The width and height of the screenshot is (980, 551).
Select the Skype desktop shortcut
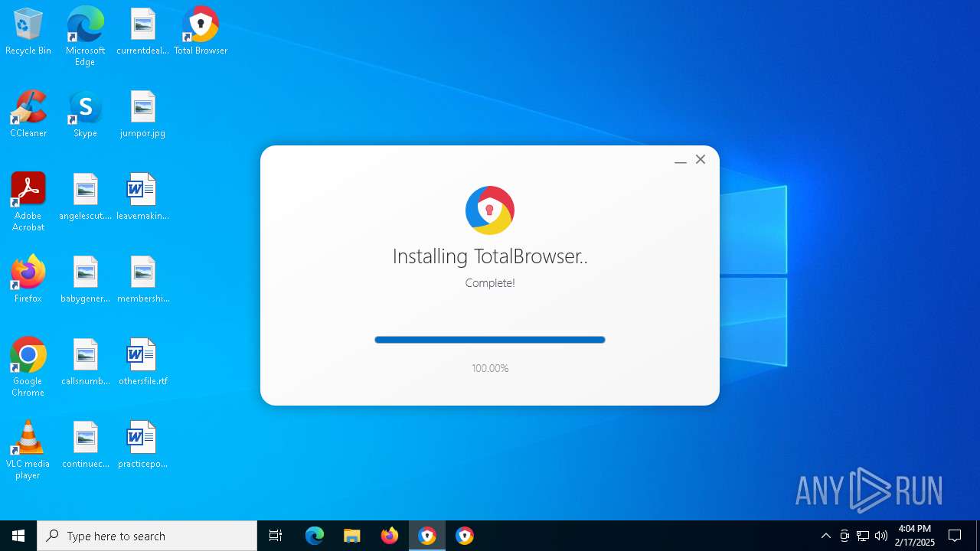pos(85,115)
